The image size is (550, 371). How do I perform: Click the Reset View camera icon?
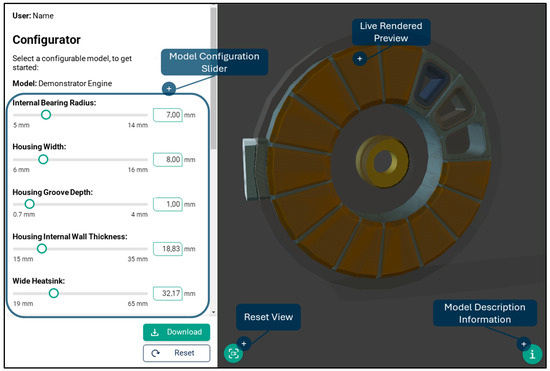[233, 353]
